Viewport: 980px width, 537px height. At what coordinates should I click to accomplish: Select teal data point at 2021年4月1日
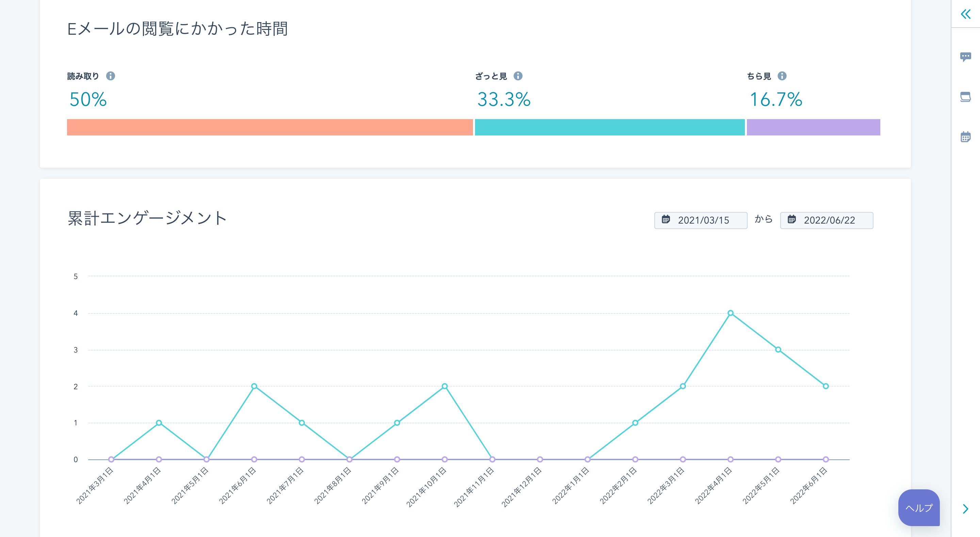tap(159, 422)
